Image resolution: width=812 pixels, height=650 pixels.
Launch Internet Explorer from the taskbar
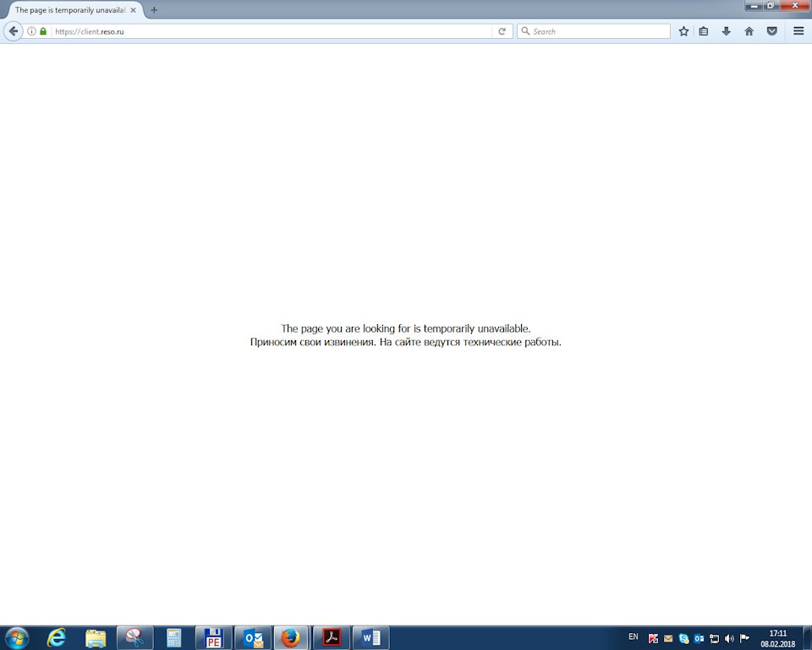coord(57,637)
